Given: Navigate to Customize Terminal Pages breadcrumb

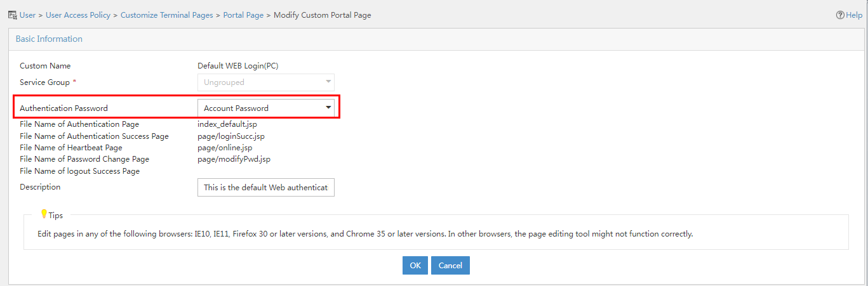Looking at the screenshot, I should pos(167,15).
